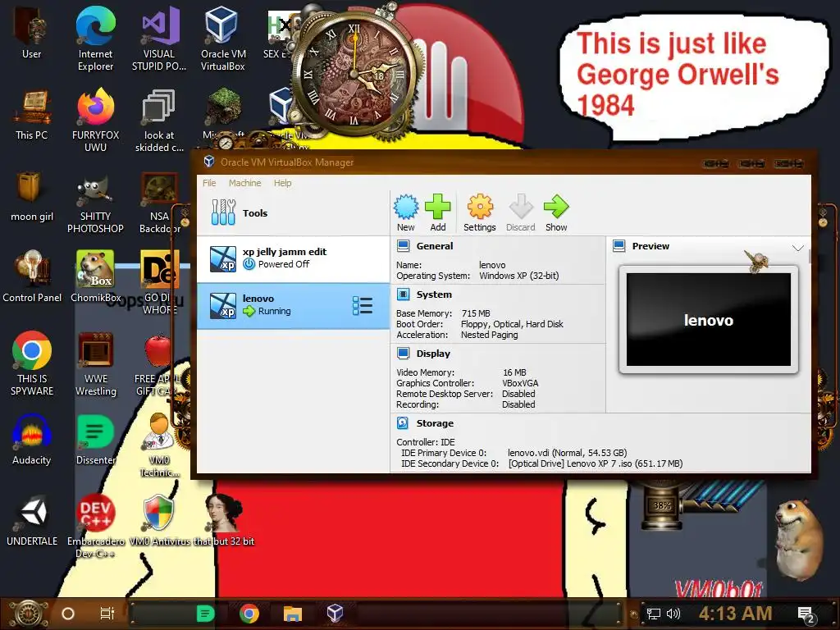Open File Explorer from the taskbar
Viewport: 840px width, 630px height.
point(293,614)
